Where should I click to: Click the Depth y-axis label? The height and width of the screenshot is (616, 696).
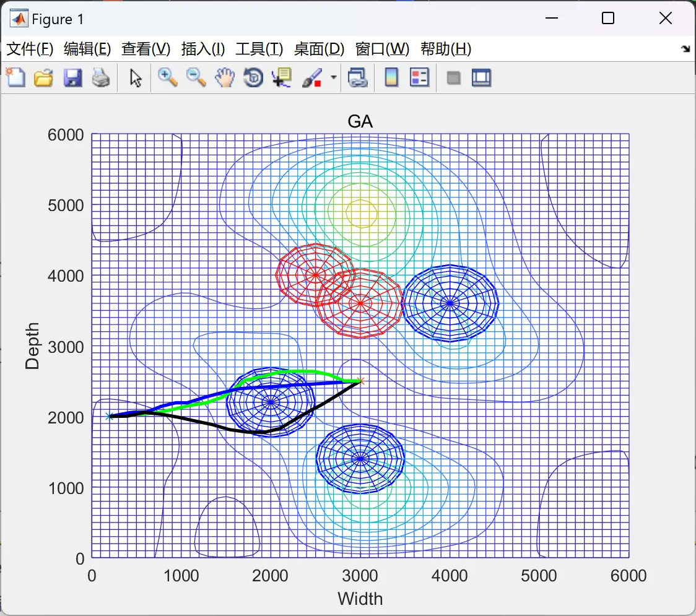32,346
